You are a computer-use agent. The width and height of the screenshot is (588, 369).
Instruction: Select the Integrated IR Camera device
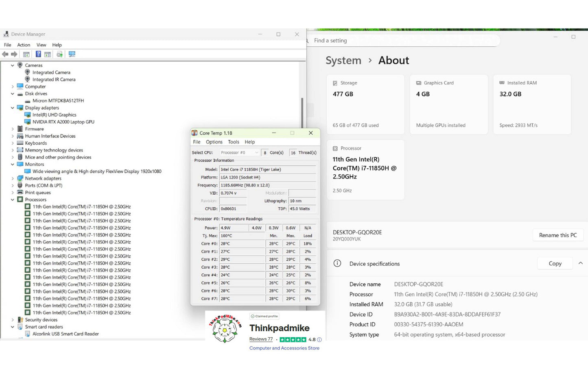click(54, 80)
